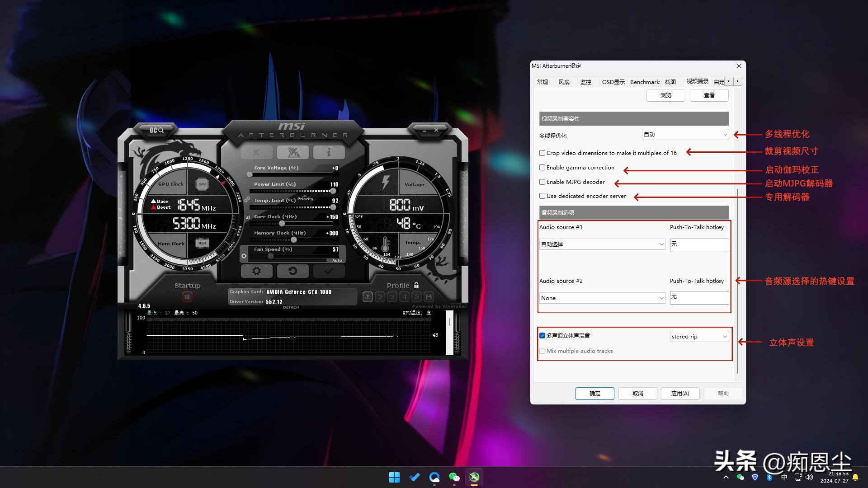
Task: Enable gamma correction checkbox
Action: click(x=542, y=168)
